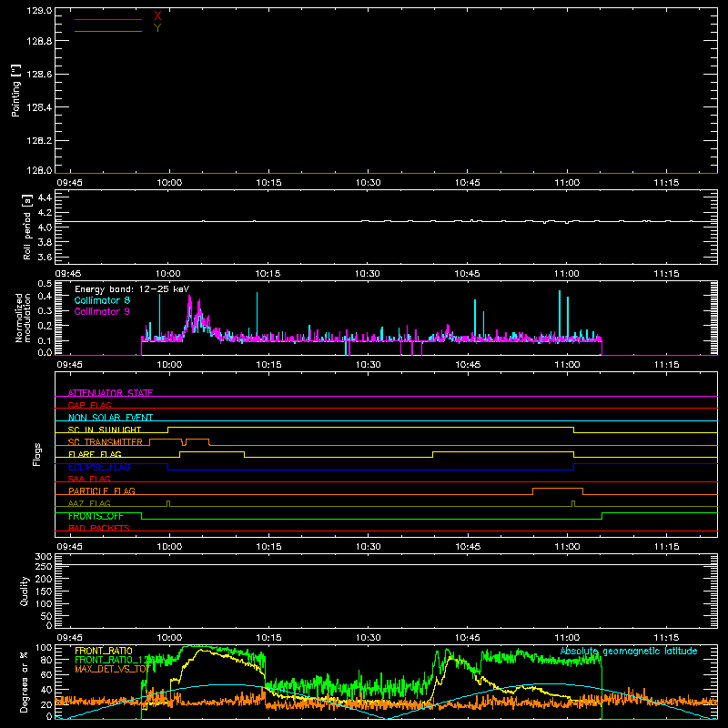Screen dimensions: 728x728
Task: Select the NON_SOLAR_EVENT flag label
Action: pos(110,418)
